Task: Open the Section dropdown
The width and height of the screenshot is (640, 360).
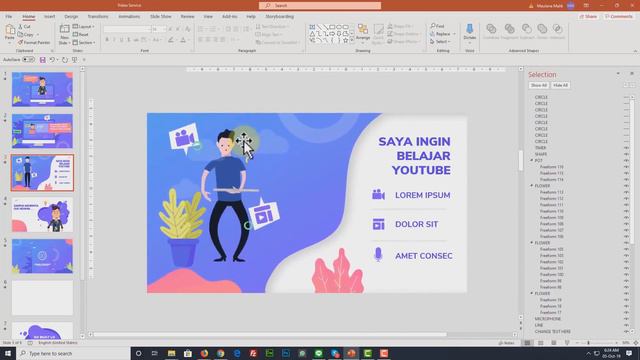Action: 84,42
